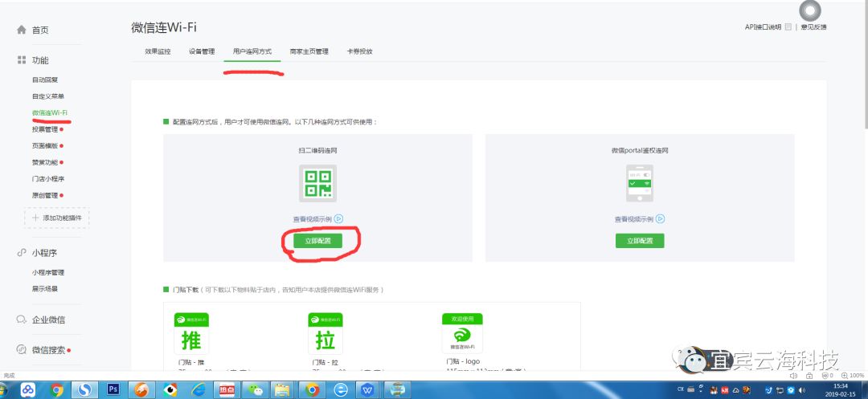Click 立即配置 under 微信portal鉴权连网
Screen dimensions: 868x399
640,241
